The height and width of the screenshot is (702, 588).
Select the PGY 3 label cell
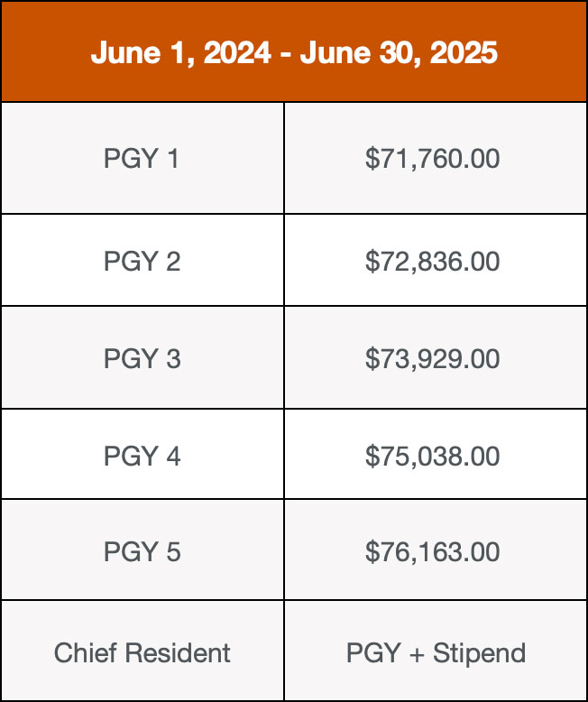coord(142,359)
